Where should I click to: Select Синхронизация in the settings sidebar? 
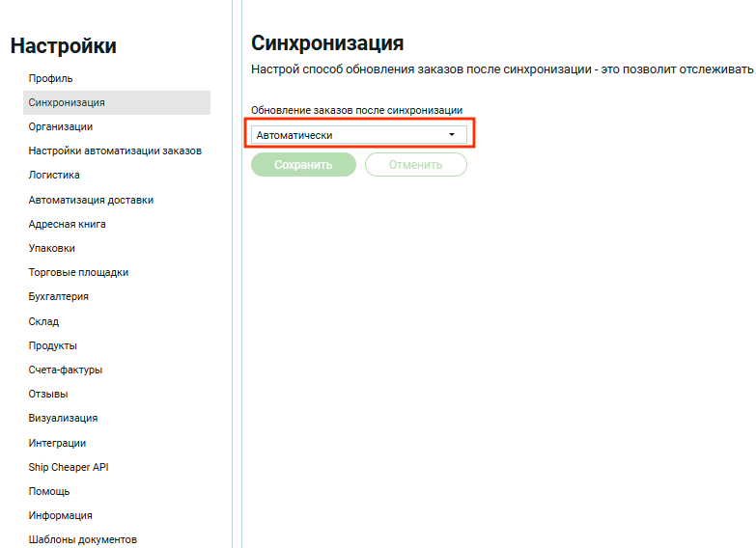point(67,102)
